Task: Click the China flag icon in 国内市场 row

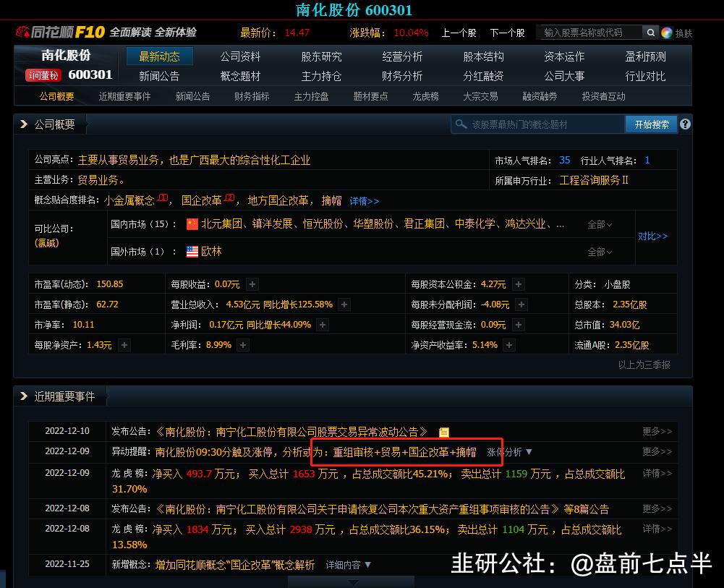Action: pos(192,224)
